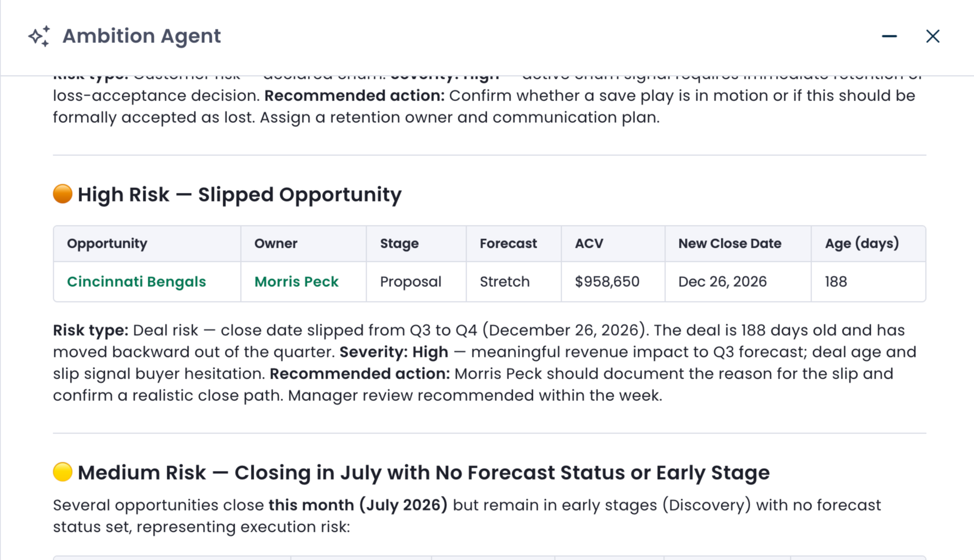Minimize the Ambition Agent panel
This screenshot has height=560, width=974.
pos(889,36)
